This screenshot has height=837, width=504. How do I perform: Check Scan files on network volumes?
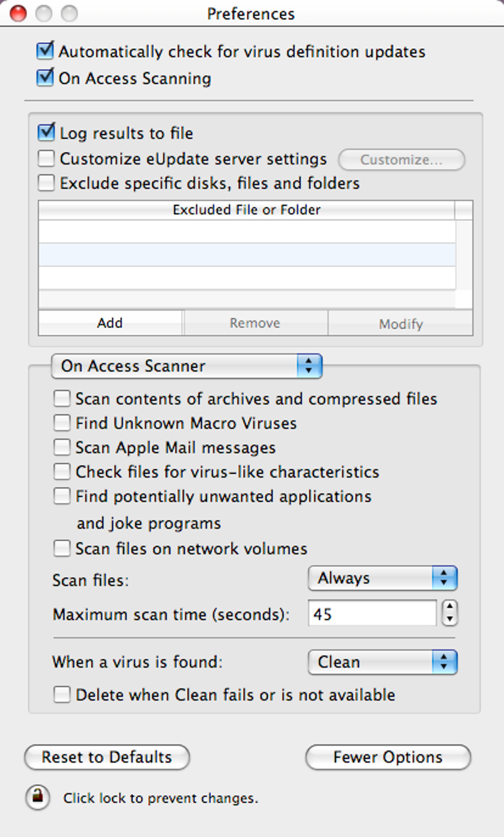[x=62, y=548]
